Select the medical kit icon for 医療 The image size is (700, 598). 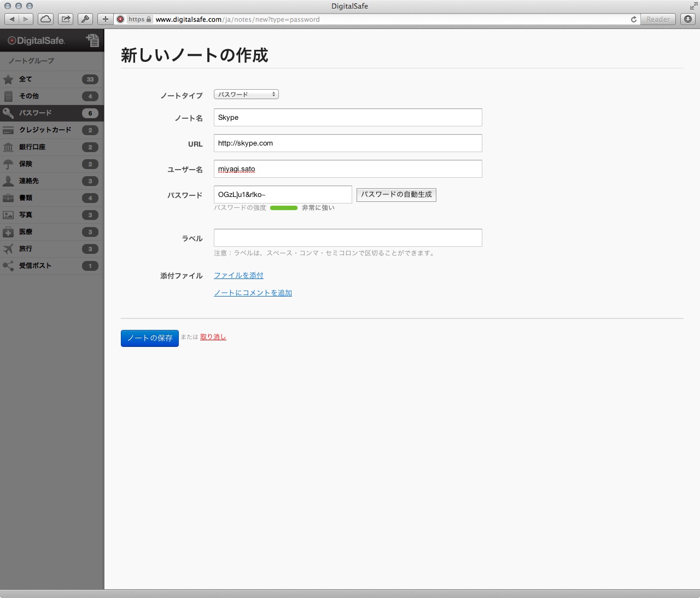point(8,232)
